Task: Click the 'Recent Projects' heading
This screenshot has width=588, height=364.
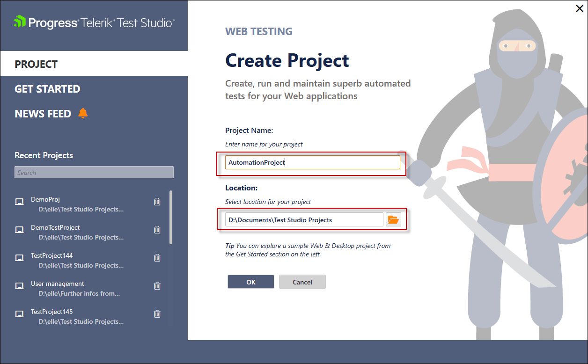Action: coord(44,155)
